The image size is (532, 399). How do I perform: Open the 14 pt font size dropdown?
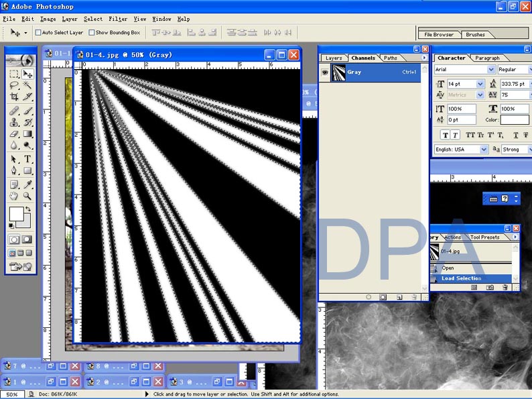(480, 84)
